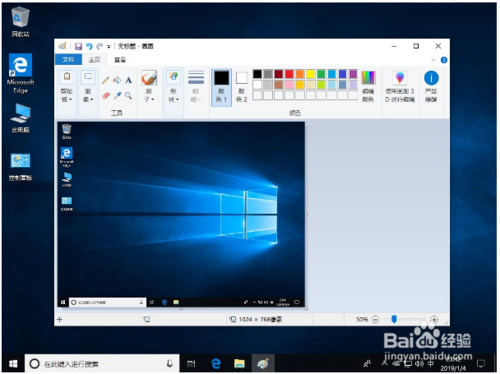
Task: Open Task View on the taskbar
Action: pos(191,363)
